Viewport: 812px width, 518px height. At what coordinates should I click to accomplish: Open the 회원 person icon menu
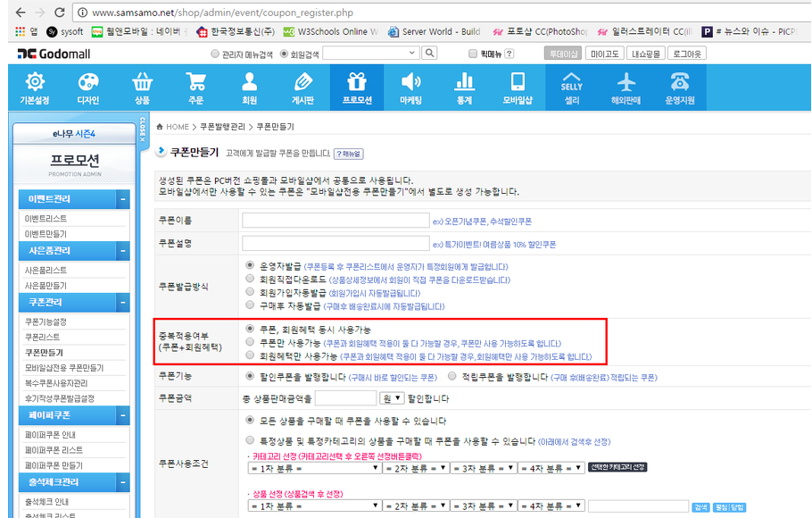250,82
